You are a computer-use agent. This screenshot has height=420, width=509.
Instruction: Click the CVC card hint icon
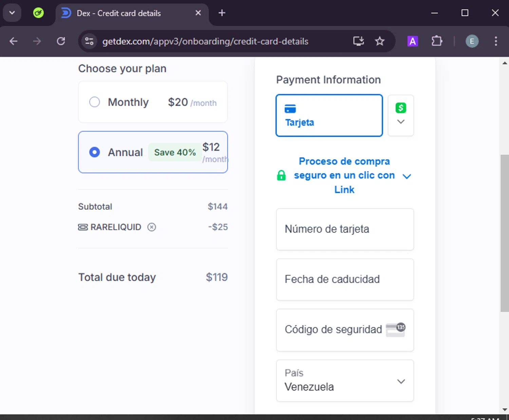396,329
